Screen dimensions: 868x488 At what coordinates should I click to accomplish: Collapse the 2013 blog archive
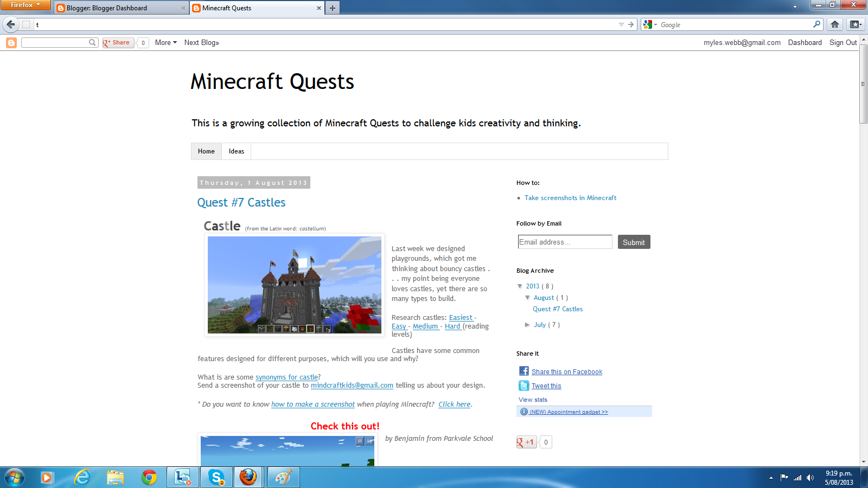pos(520,286)
